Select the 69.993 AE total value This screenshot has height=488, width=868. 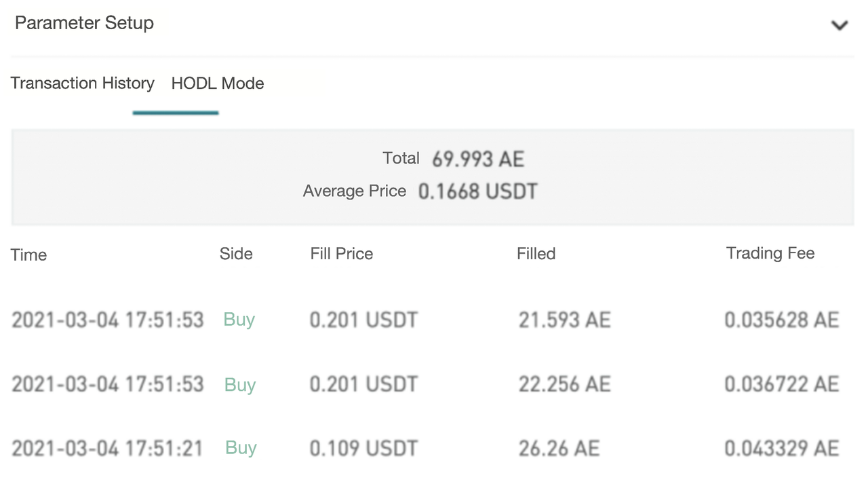tap(478, 159)
